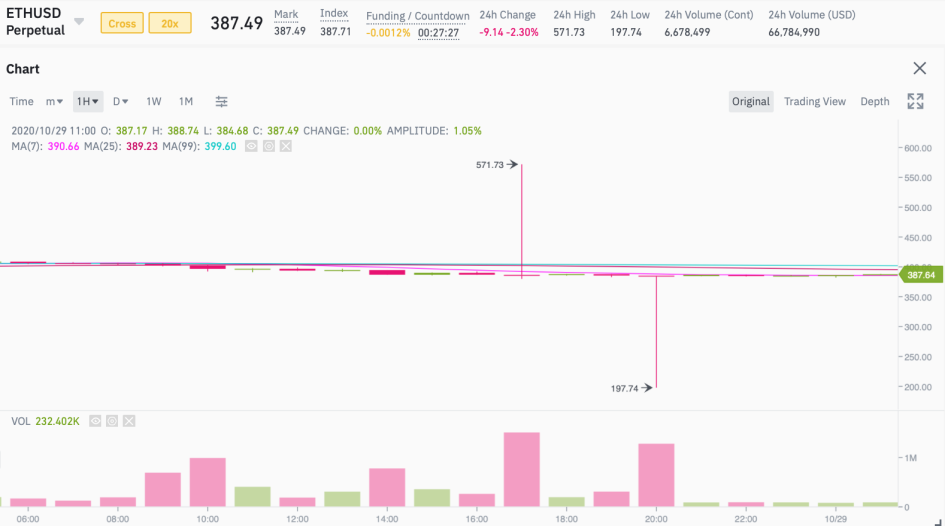Click the tallest volume bar at 17:00
This screenshot has height=526, width=945.
[522, 469]
